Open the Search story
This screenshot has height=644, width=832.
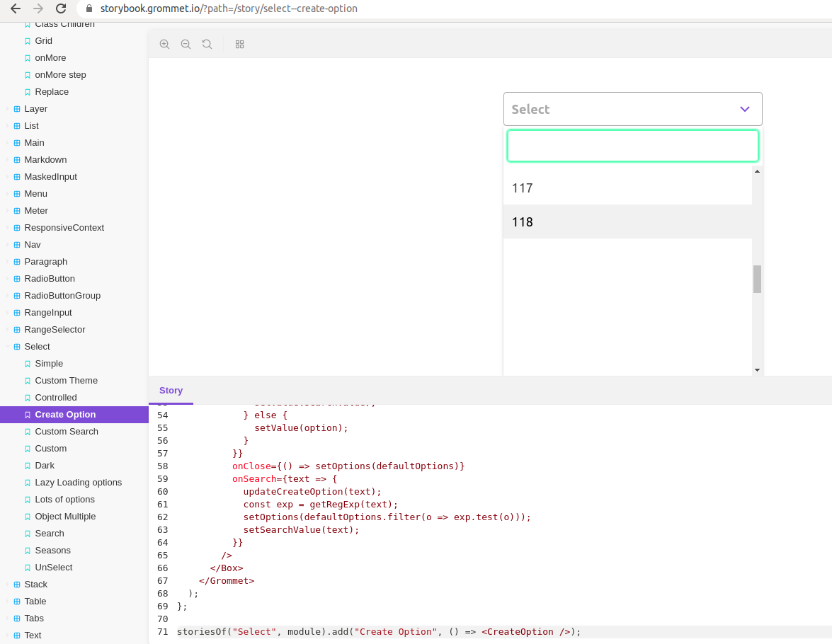coord(50,533)
